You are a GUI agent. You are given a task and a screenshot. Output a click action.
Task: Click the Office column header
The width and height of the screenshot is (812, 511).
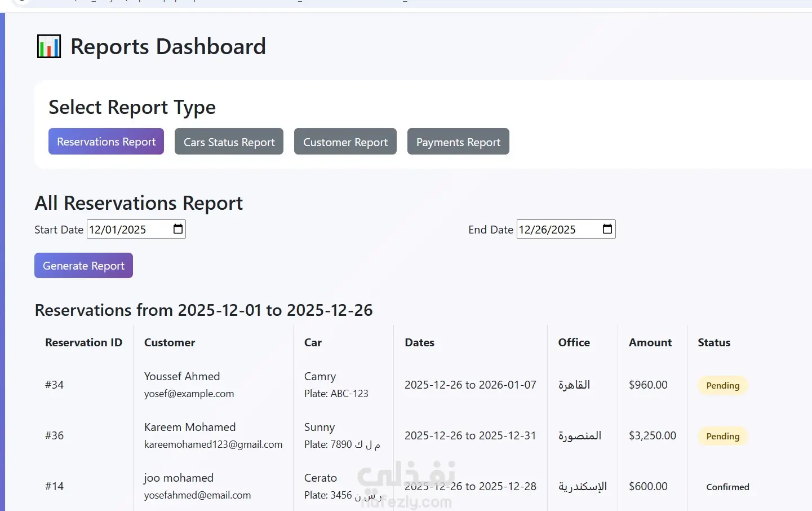point(574,342)
